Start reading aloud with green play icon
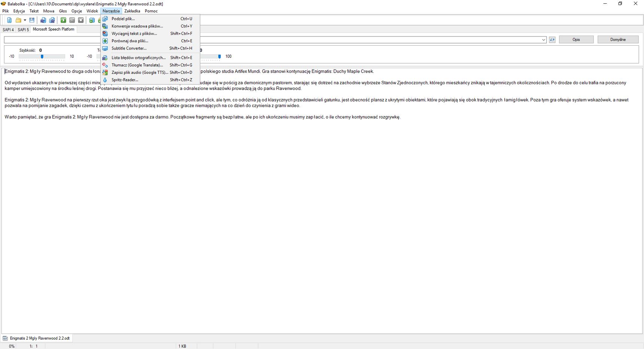The width and height of the screenshot is (644, 349). (x=64, y=20)
